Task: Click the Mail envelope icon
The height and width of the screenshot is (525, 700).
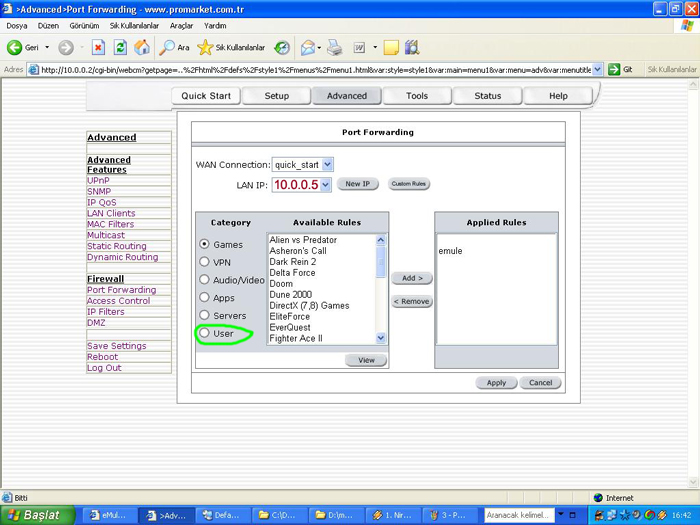Action: 308,47
